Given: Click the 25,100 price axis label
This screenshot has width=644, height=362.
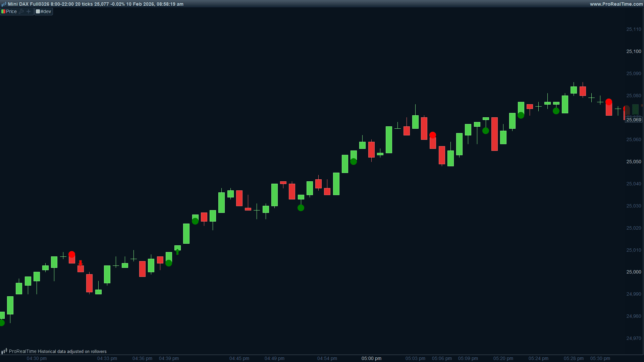Looking at the screenshot, I should click(x=634, y=51).
